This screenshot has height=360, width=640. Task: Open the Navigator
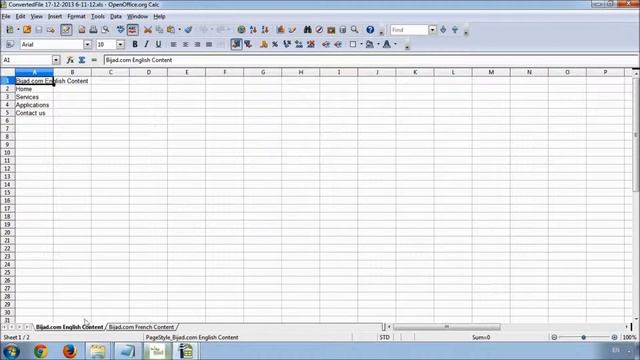[319, 30]
